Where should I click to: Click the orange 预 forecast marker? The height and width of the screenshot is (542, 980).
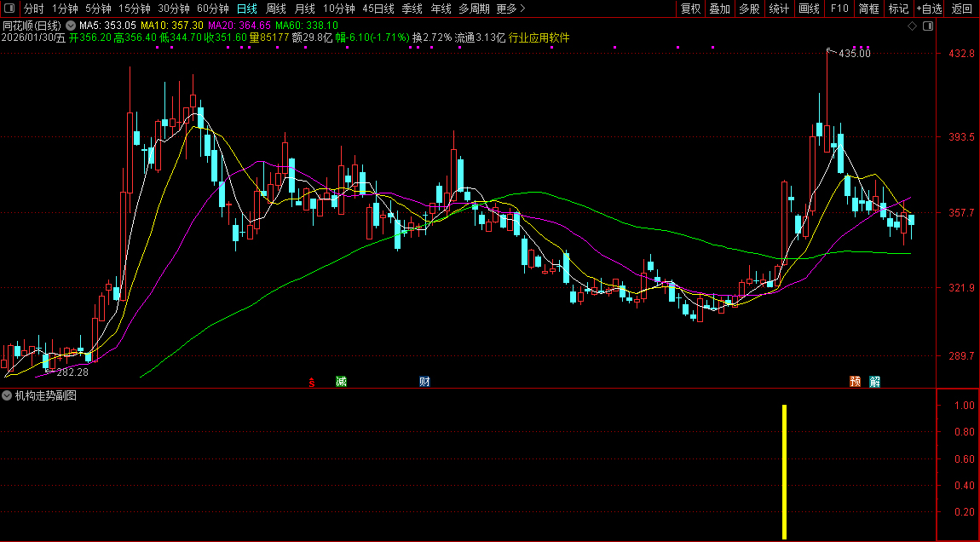click(x=855, y=381)
